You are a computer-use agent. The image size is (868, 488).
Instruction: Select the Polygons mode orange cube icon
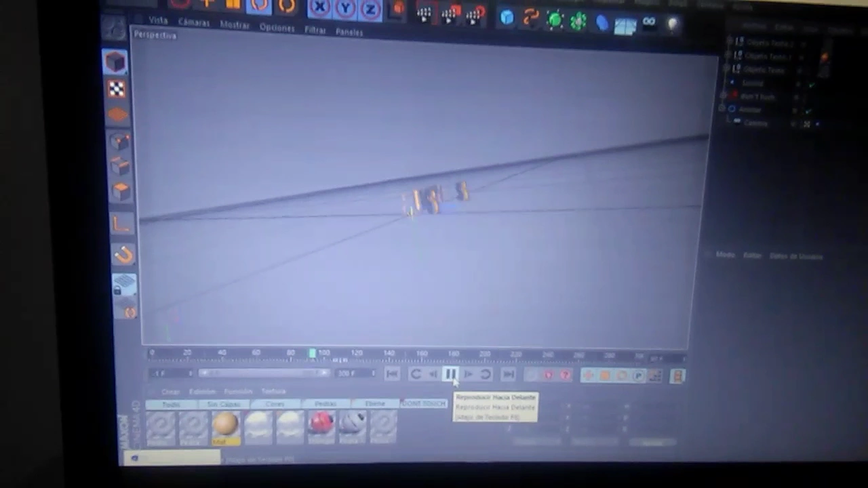[x=121, y=192]
